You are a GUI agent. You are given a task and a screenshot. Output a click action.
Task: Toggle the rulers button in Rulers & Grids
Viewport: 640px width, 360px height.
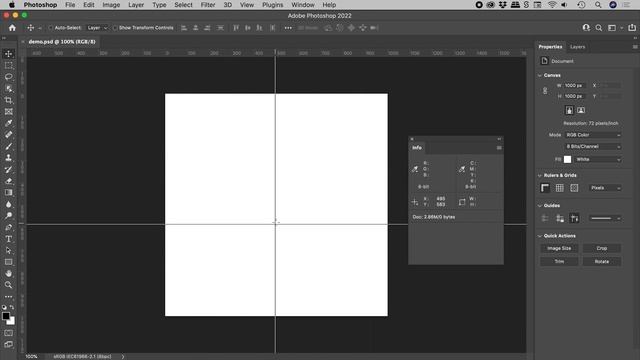point(545,188)
